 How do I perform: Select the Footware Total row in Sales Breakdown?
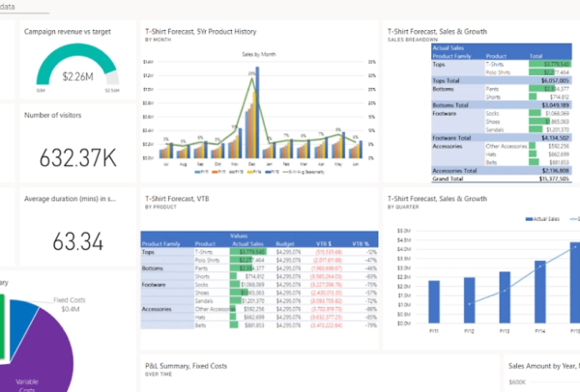[501, 138]
